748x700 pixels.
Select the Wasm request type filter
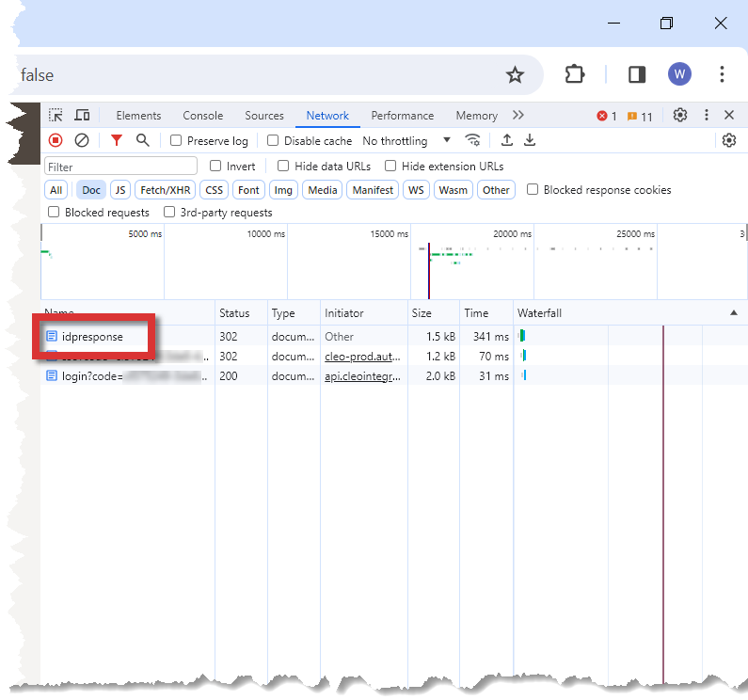(454, 190)
